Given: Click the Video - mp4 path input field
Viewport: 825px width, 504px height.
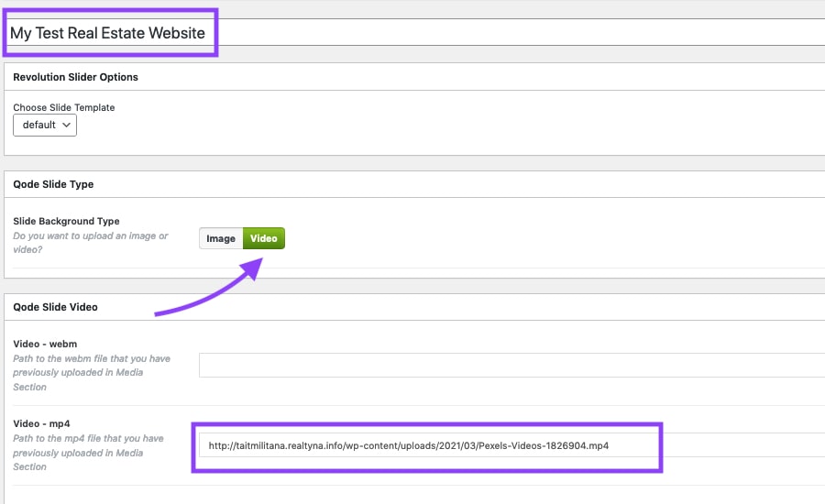Looking at the screenshot, I should pos(511,445).
